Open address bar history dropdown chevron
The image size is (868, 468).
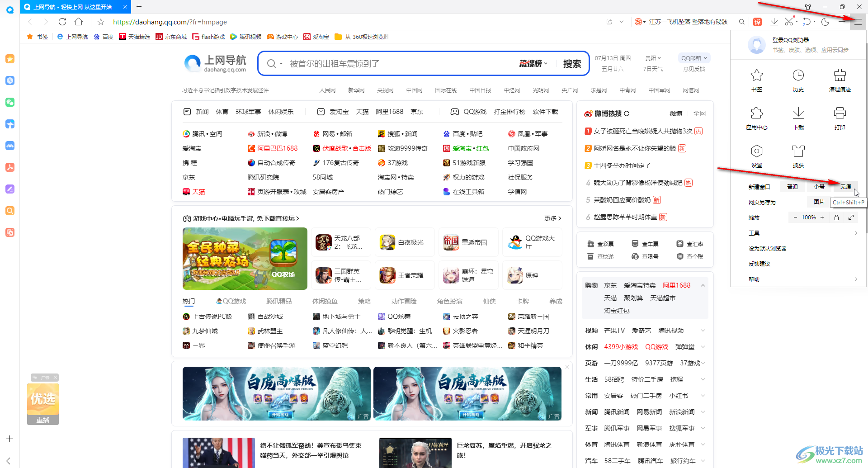[622, 22]
